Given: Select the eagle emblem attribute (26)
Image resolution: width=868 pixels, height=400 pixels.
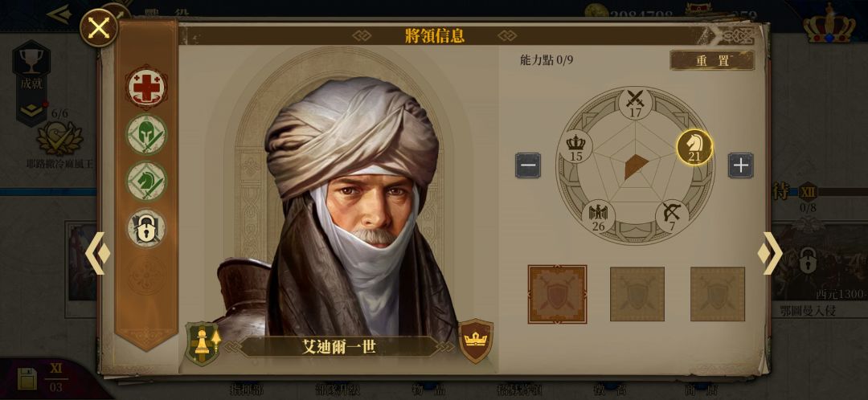Looking at the screenshot, I should point(599,216).
